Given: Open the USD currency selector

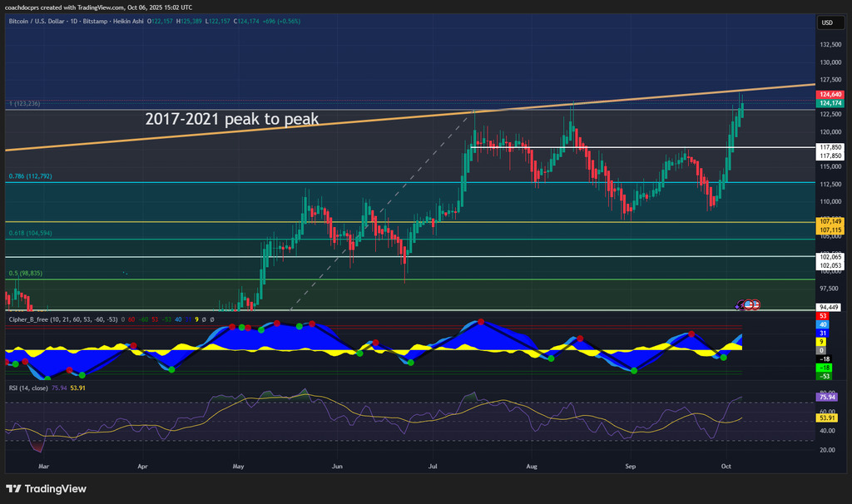Looking at the screenshot, I should pyautogui.click(x=827, y=22).
